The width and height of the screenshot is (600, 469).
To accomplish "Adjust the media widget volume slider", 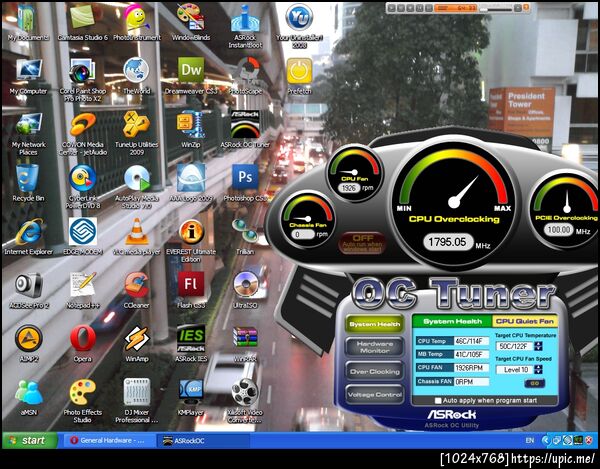I will (496, 8).
